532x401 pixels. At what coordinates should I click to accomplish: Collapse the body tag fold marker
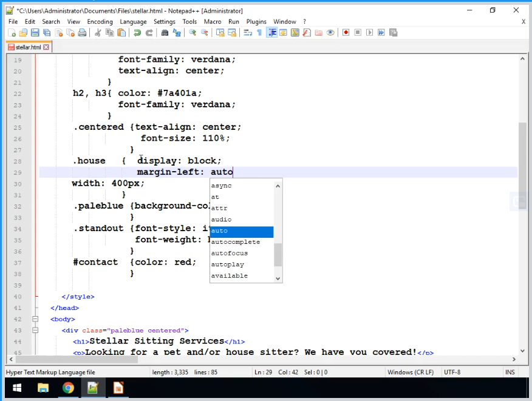[35, 319]
